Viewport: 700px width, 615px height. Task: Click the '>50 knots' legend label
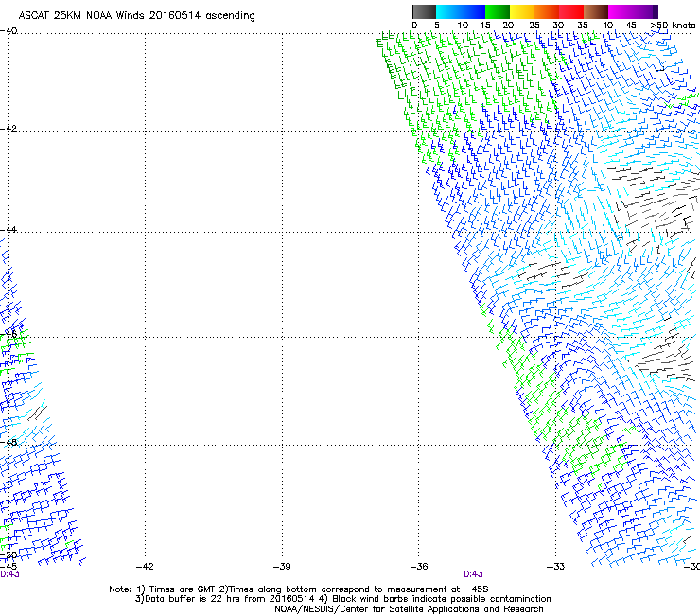674,26
